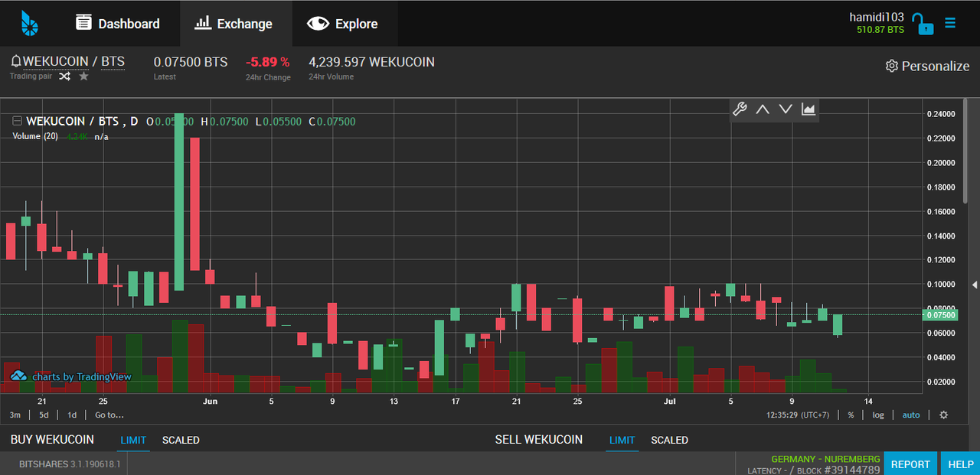Toggle log scale on chart
This screenshot has height=475, width=980.
pos(877,415)
